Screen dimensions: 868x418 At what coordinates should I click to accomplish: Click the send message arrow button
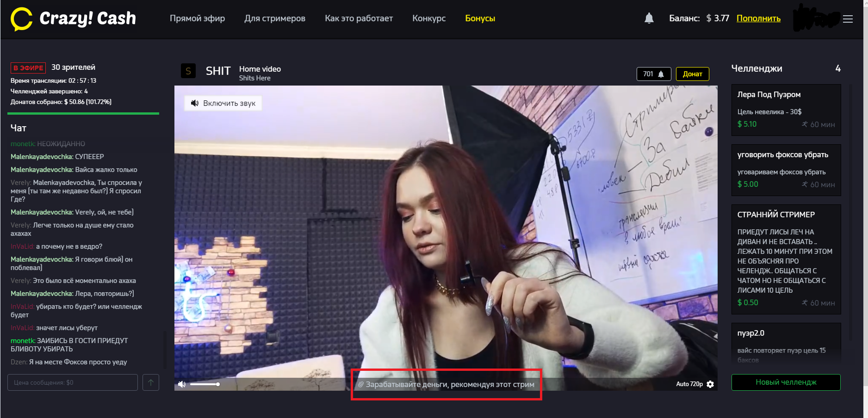tap(151, 382)
